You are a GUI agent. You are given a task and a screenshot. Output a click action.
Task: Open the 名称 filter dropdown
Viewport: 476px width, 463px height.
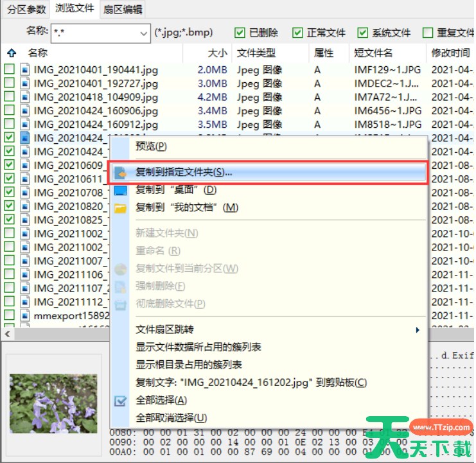pos(143,33)
